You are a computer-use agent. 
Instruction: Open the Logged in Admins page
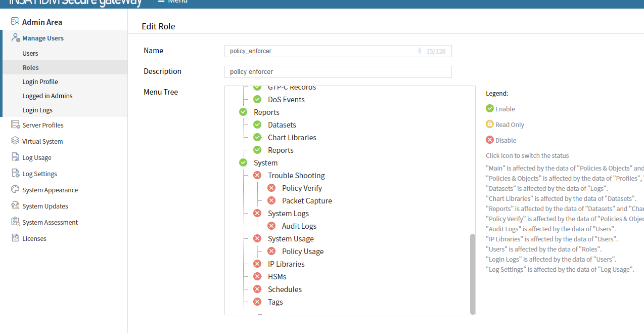(47, 96)
